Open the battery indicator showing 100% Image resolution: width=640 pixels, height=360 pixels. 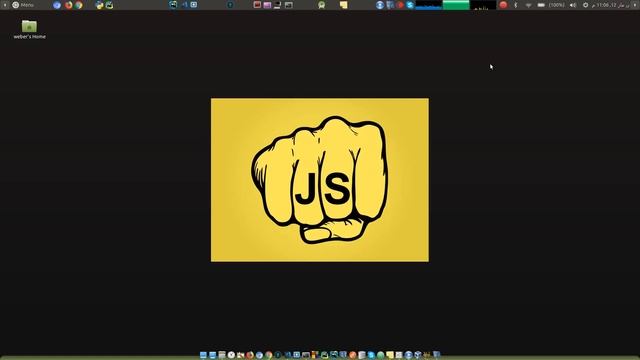[551, 5]
